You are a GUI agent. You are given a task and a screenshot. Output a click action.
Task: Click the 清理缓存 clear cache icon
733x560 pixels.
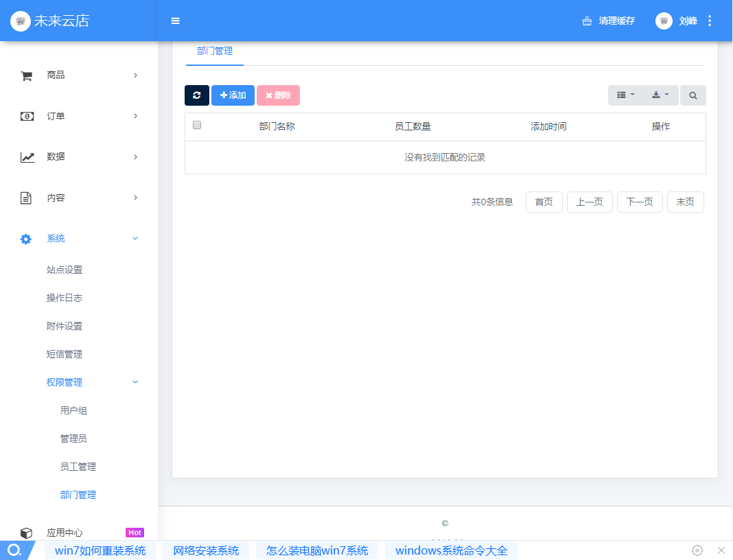(587, 21)
